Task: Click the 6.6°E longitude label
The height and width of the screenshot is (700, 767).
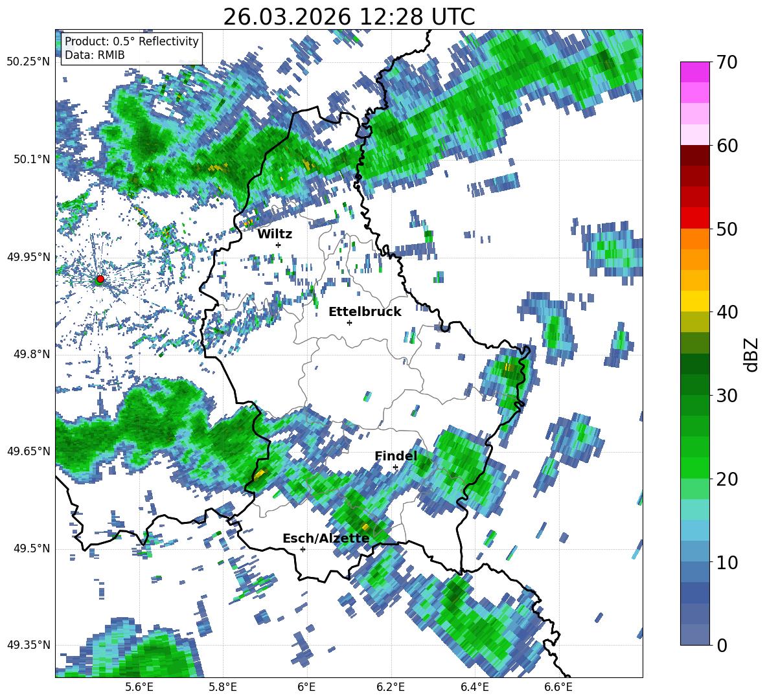Action: coord(558,687)
